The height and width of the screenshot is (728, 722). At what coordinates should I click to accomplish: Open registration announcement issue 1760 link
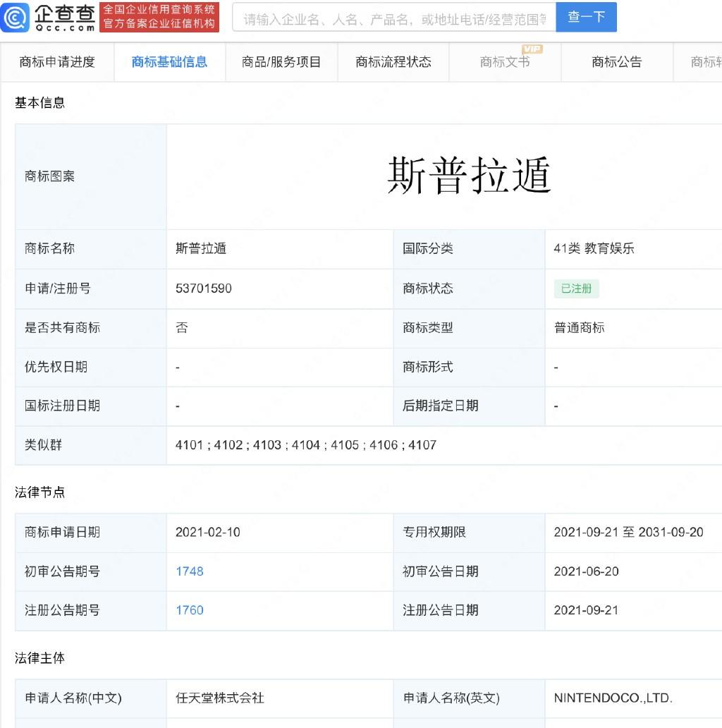pyautogui.click(x=190, y=610)
